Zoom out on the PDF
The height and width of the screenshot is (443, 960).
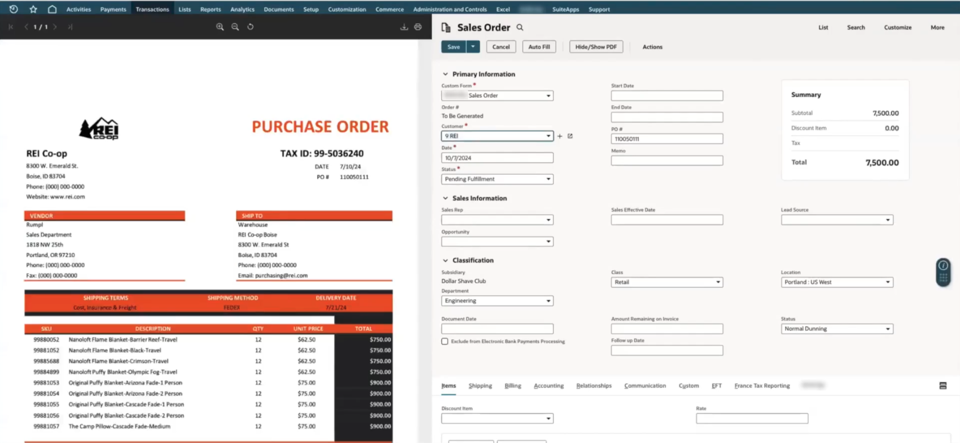click(235, 27)
